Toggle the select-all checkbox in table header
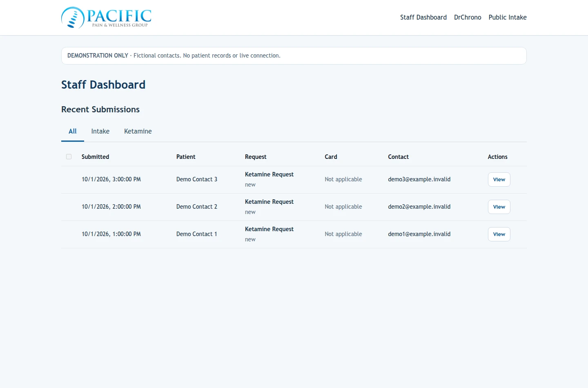The height and width of the screenshot is (388, 588). [x=69, y=156]
